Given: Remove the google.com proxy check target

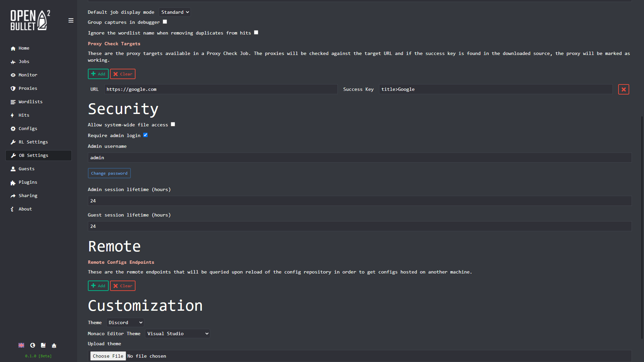Looking at the screenshot, I should pyautogui.click(x=624, y=89).
